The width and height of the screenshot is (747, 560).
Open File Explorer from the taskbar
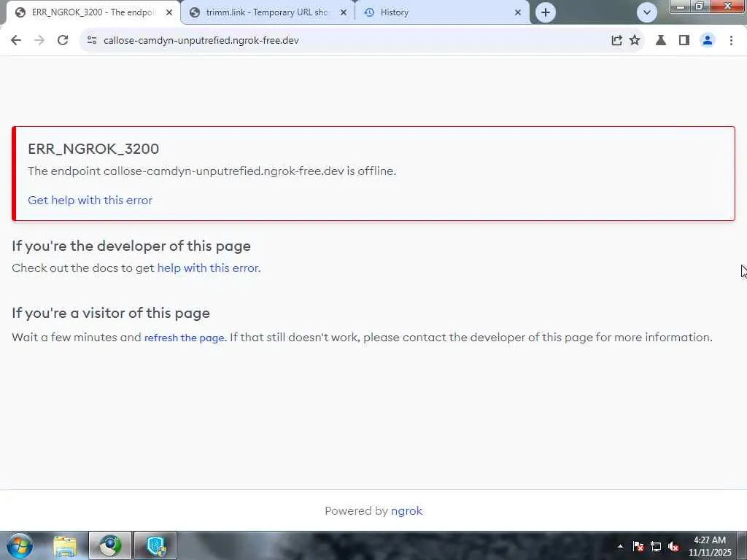(x=65, y=546)
